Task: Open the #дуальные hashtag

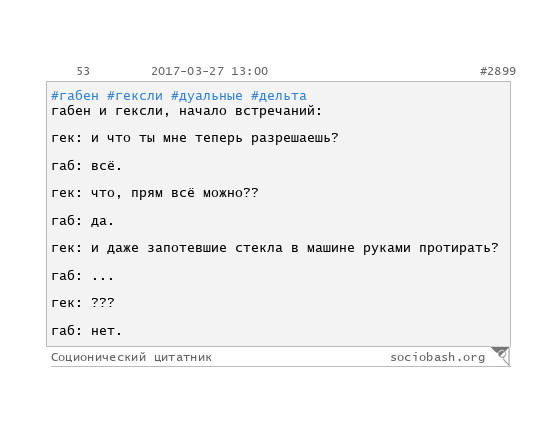Action: pos(207,96)
